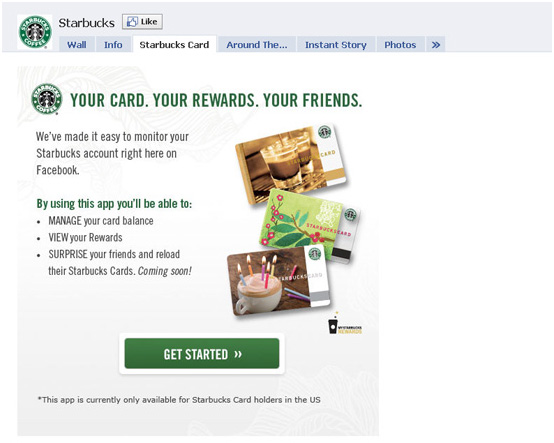Open the Photos tab
Viewport: 554px width, 443px height.
[400, 45]
